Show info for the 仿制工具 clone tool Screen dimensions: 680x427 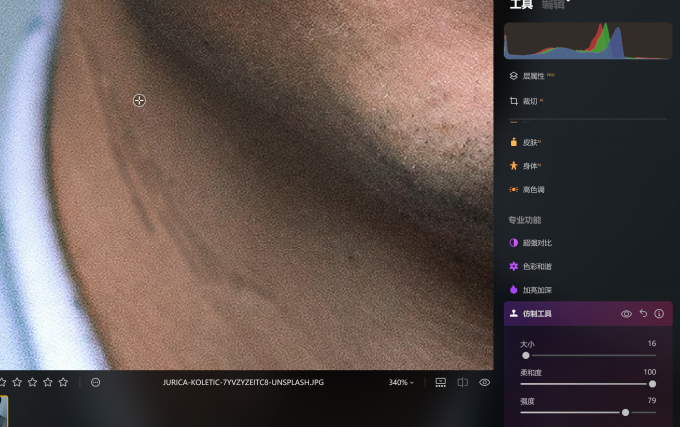(659, 313)
